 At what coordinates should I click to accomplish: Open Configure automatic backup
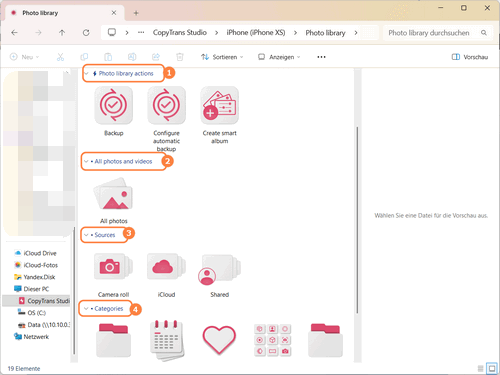pos(166,105)
